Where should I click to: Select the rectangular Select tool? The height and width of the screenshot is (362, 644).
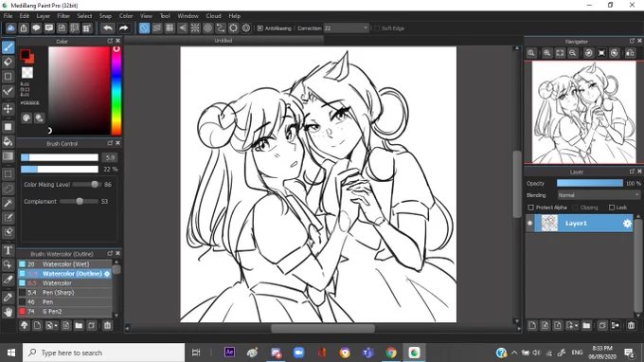[9, 173]
